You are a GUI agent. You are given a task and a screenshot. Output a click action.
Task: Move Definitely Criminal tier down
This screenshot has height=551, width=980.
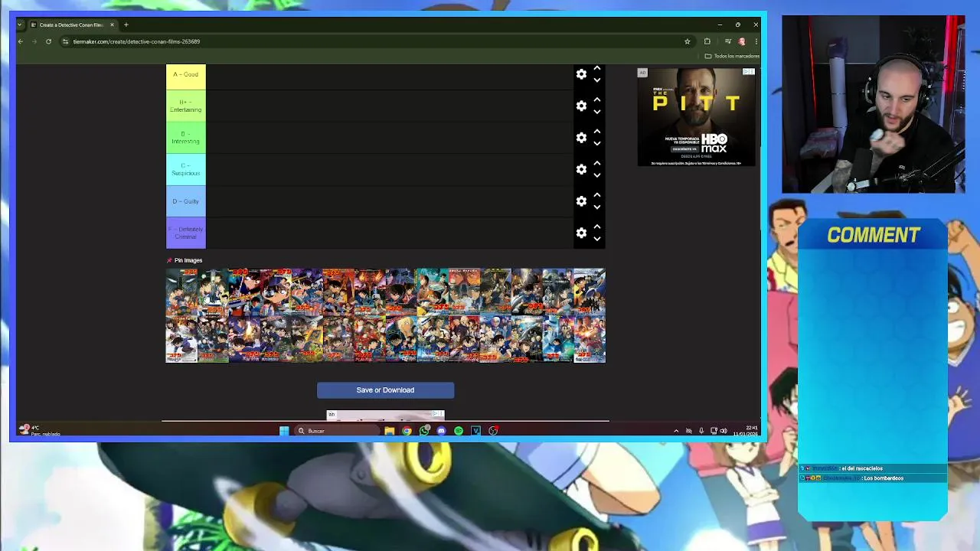(597, 239)
